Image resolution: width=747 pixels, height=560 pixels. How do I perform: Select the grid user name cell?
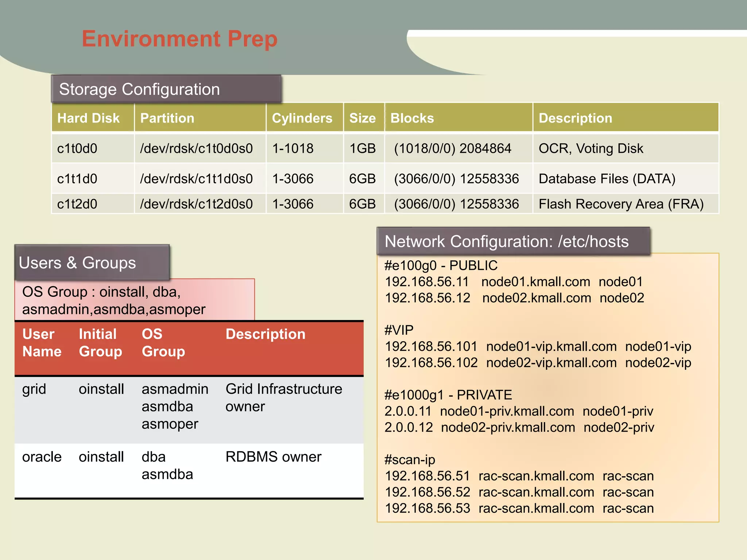pos(34,389)
